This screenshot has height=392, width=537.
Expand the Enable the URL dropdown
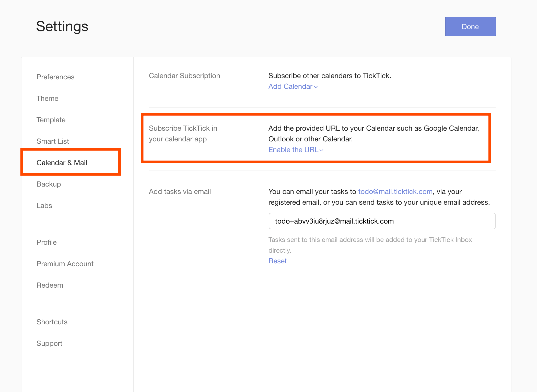(293, 150)
